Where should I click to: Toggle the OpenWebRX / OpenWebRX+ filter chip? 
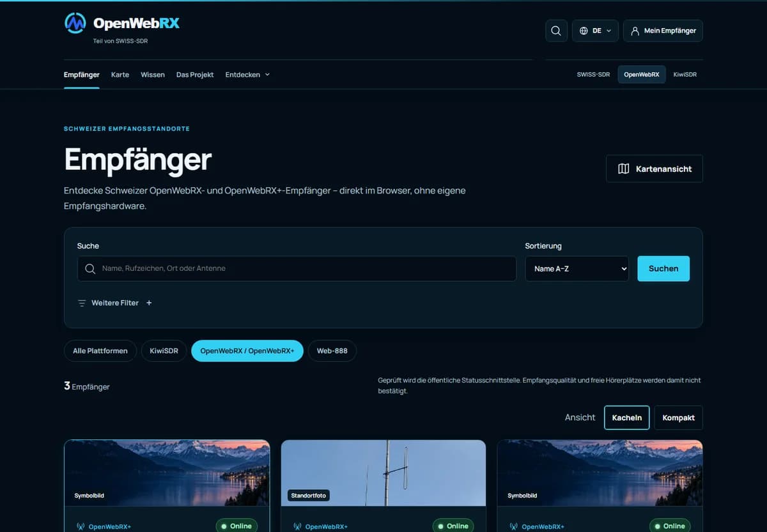pyautogui.click(x=247, y=351)
